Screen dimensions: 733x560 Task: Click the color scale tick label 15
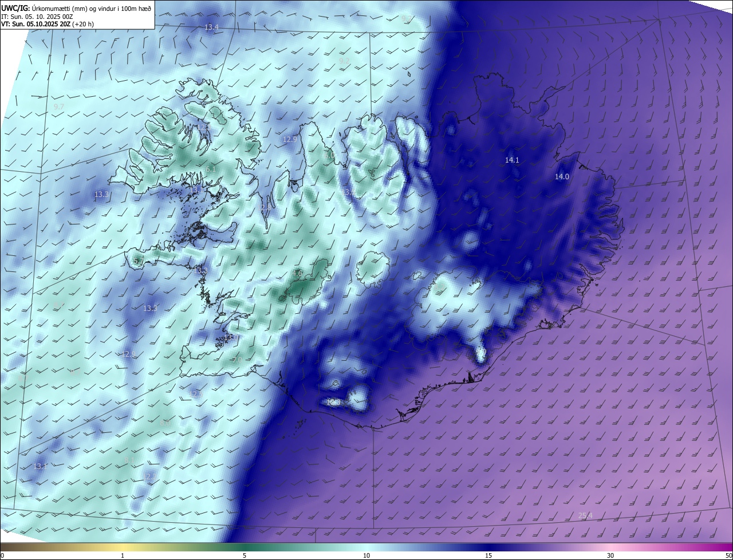point(488,555)
